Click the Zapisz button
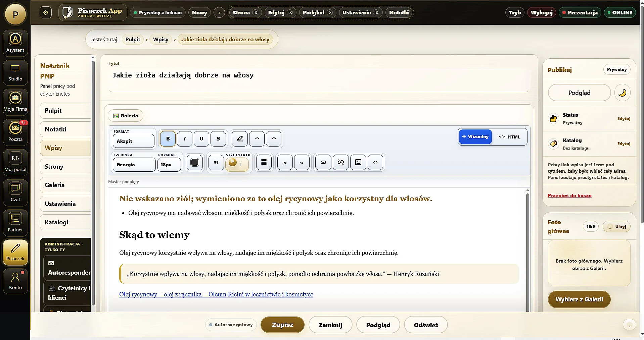Viewport: 644px width, 340px height. 282,325
